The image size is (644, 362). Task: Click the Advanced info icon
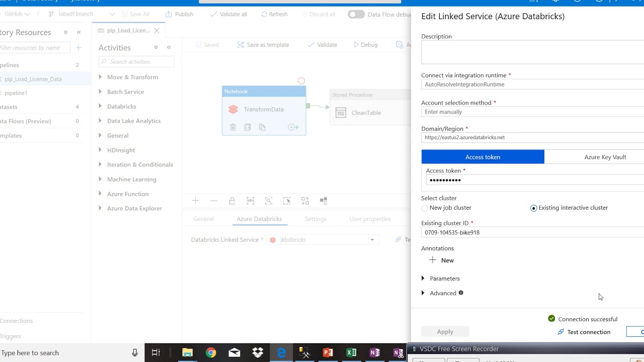click(x=461, y=293)
